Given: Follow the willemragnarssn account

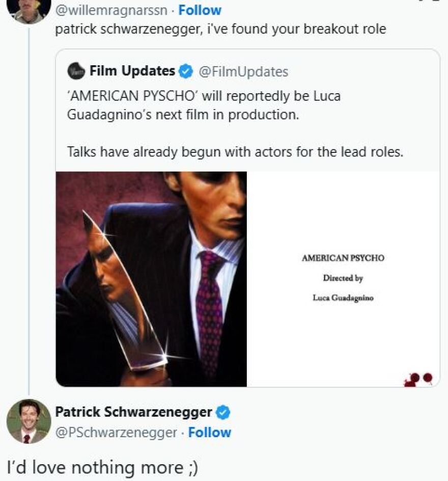Looking at the screenshot, I should point(200,10).
